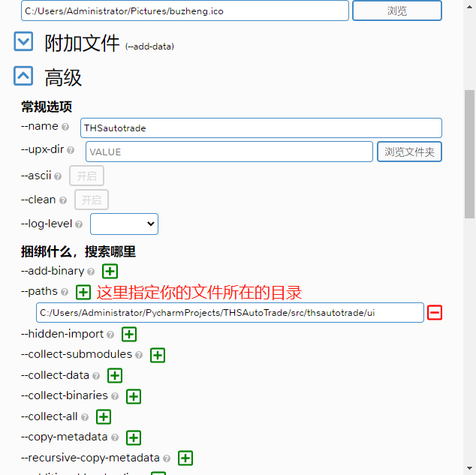Show help for --log-level option
476x475 pixels.
(x=79, y=224)
